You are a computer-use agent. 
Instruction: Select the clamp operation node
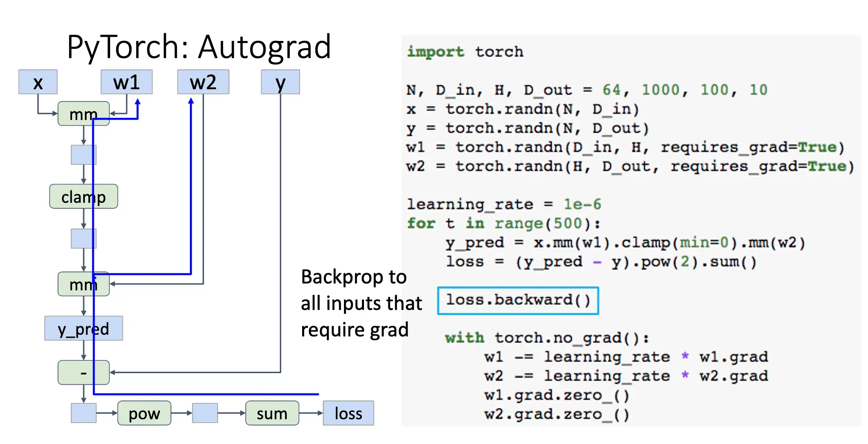tap(83, 196)
